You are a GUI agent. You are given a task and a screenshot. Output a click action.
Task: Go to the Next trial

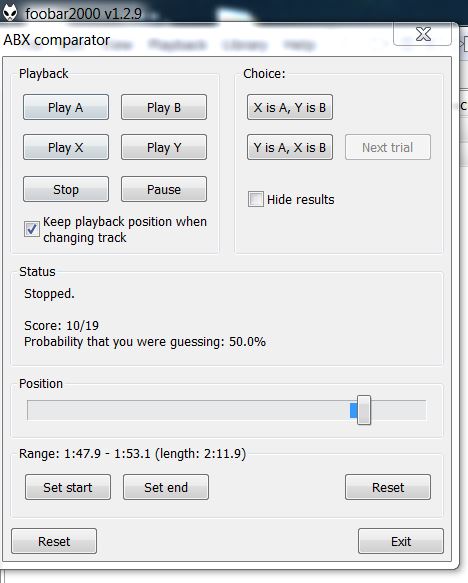(388, 147)
